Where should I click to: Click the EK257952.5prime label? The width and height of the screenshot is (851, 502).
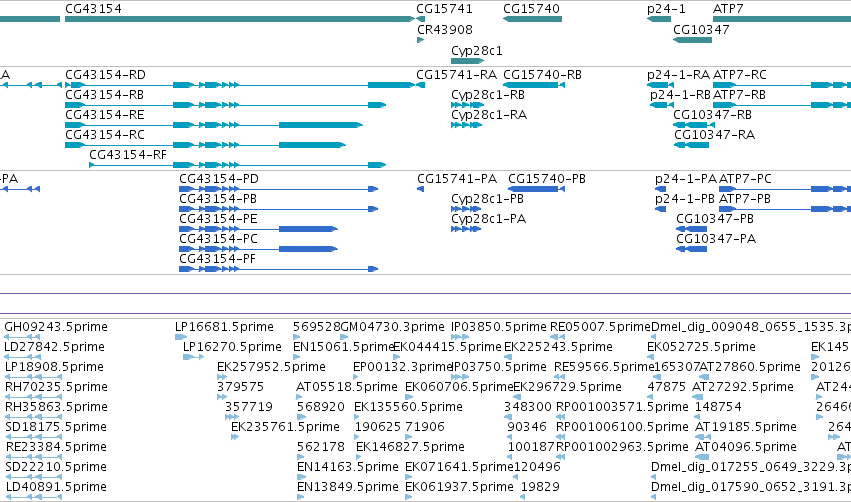click(271, 367)
